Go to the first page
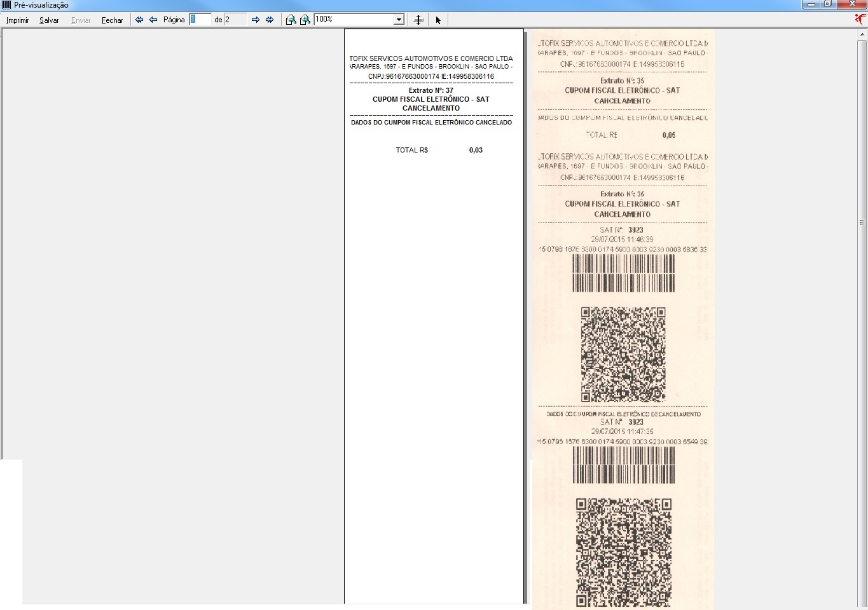Image resolution: width=868 pixels, height=610 pixels. (x=139, y=20)
